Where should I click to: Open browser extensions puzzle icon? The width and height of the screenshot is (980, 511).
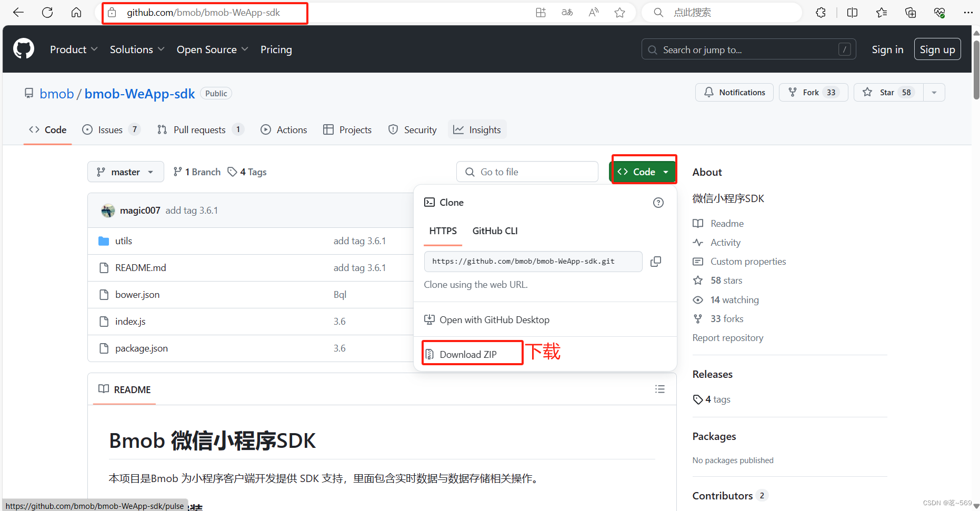(821, 13)
